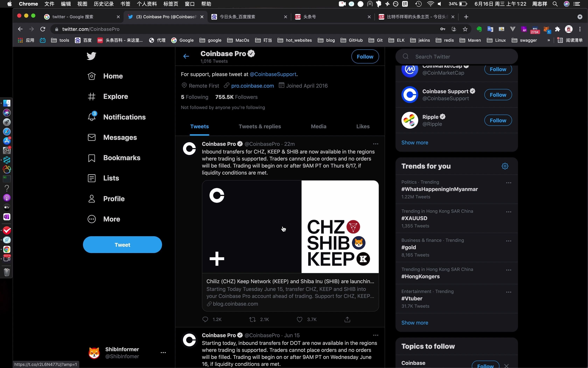Switch to the Likes tab
The height and width of the screenshot is (368, 588).
tap(363, 126)
